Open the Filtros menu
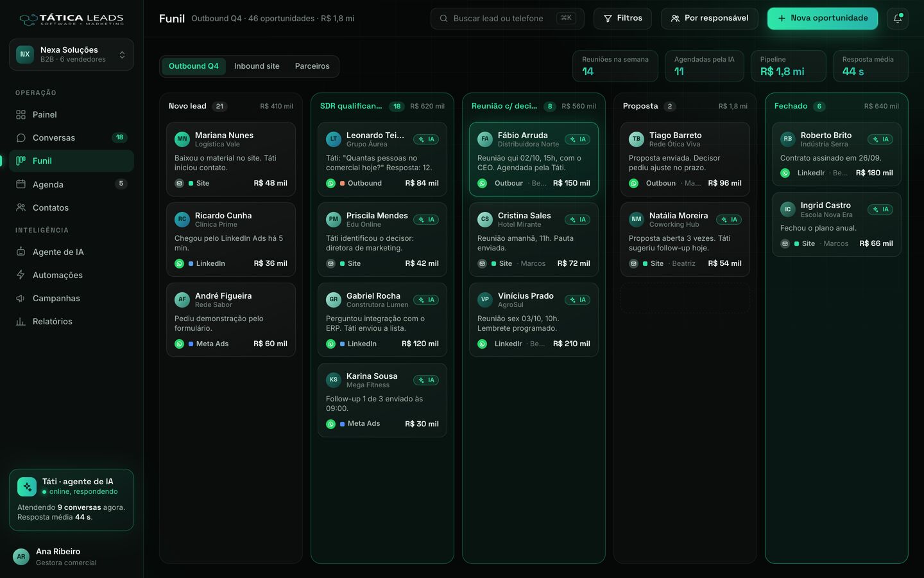This screenshot has height=578, width=924. coord(622,19)
